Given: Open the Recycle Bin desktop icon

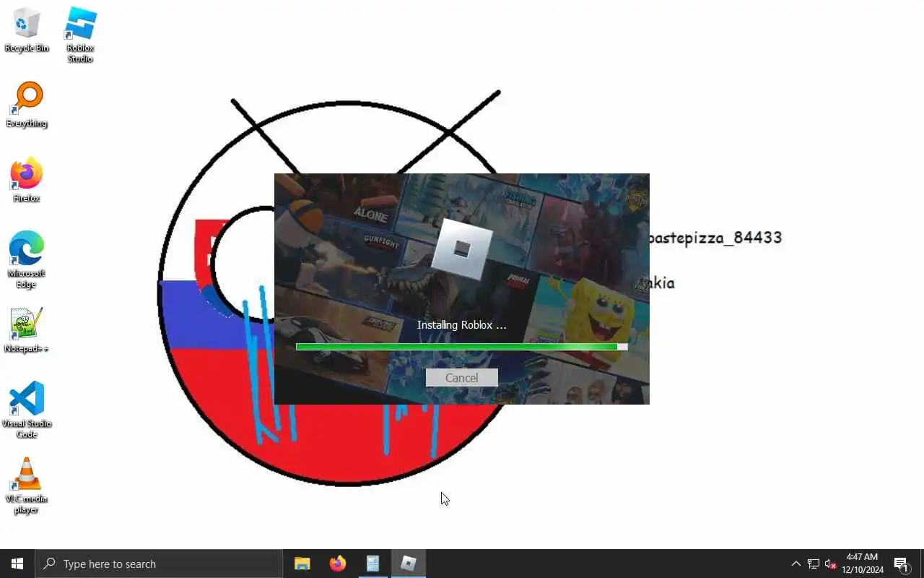Looking at the screenshot, I should click(x=27, y=30).
